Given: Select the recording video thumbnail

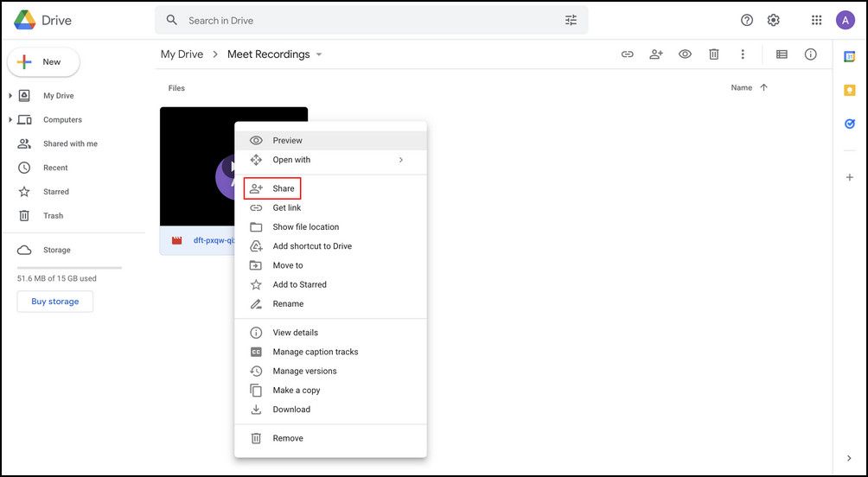Looking at the screenshot, I should [x=197, y=166].
